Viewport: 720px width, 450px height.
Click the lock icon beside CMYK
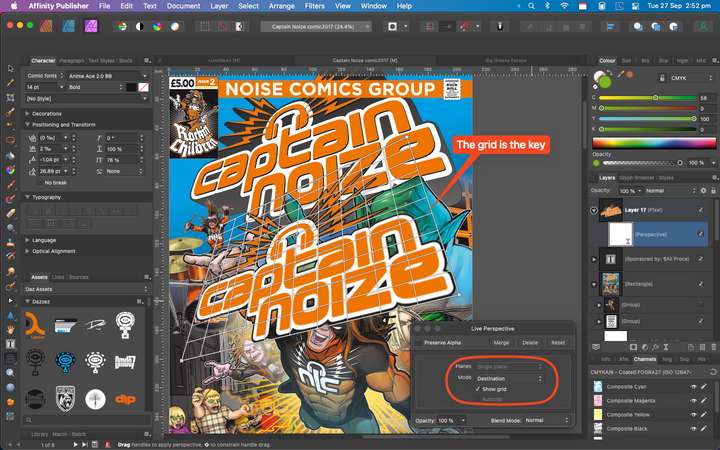point(662,78)
